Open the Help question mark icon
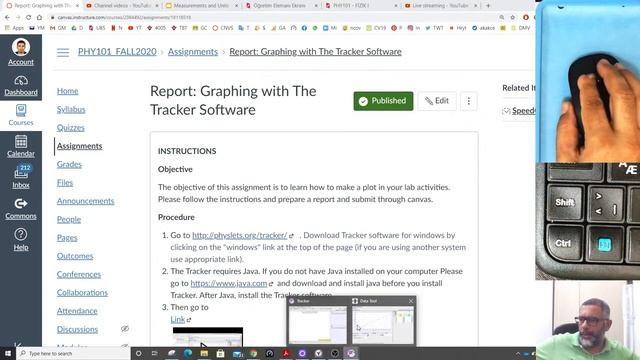 [x=21, y=234]
